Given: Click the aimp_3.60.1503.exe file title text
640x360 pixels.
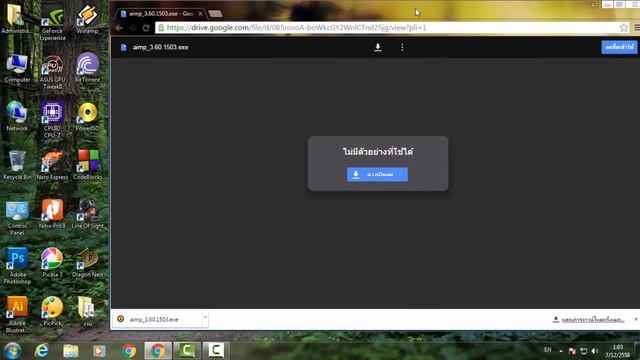Looking at the screenshot, I should click(160, 47).
